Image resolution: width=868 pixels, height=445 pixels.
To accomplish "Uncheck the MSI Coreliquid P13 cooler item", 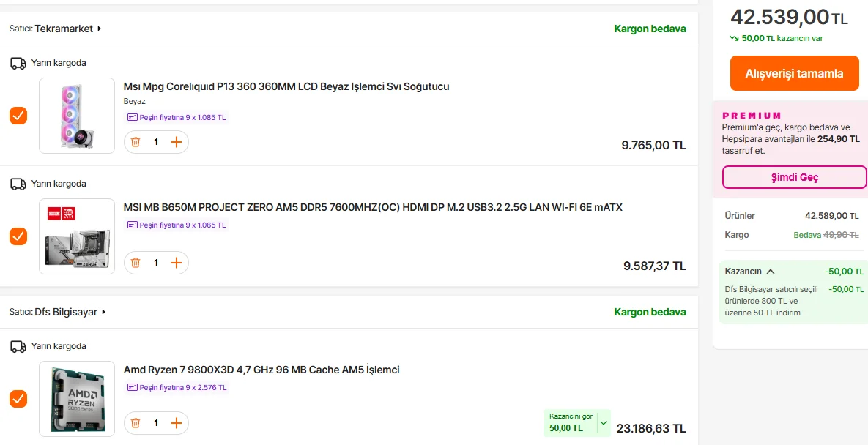I will [x=18, y=116].
